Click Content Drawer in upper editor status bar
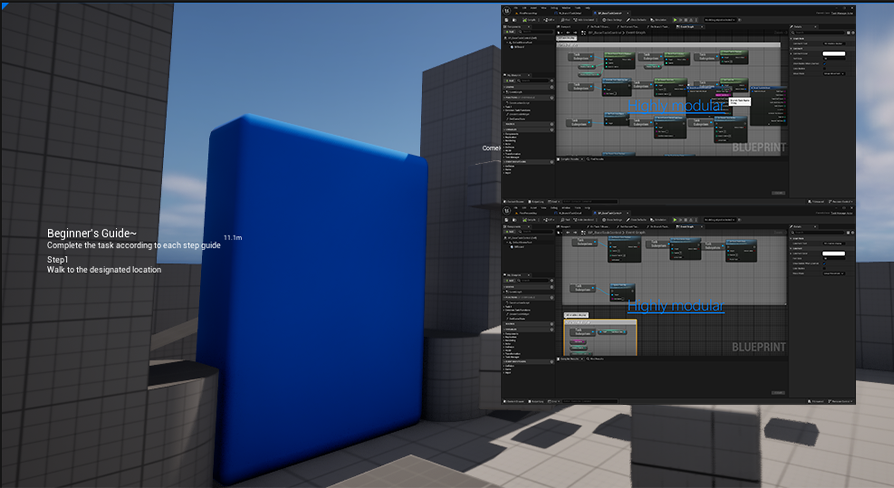The image size is (894, 488). (x=515, y=202)
